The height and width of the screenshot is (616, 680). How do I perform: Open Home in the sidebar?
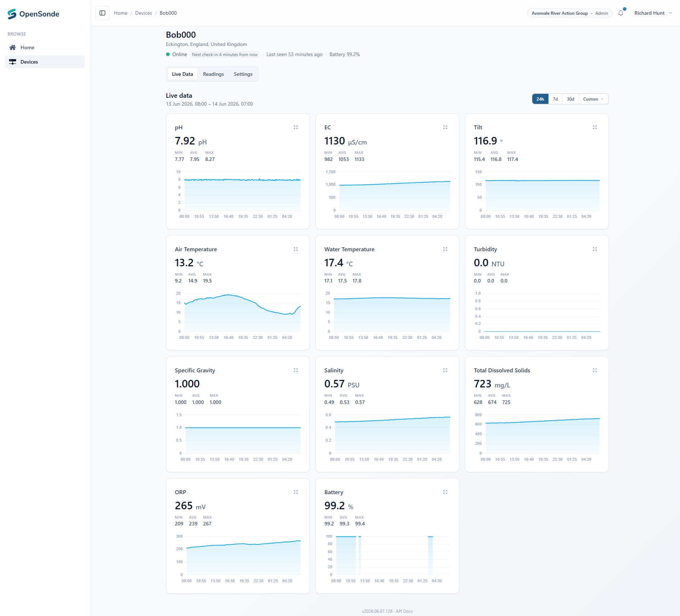[45, 47]
